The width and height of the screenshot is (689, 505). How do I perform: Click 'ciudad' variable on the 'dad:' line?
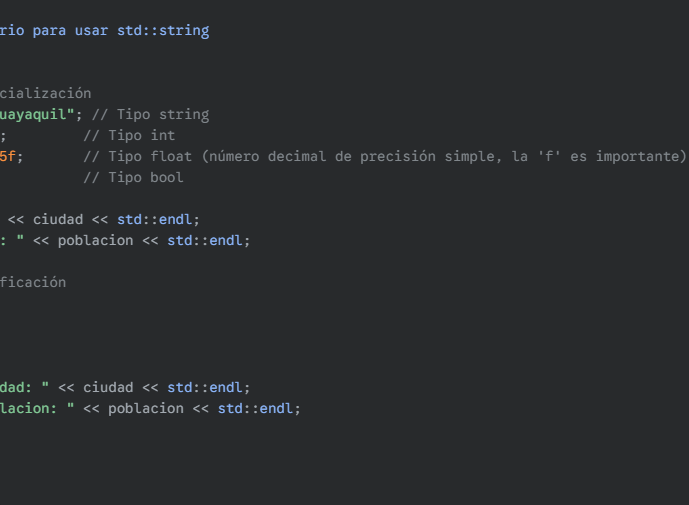[108, 387]
